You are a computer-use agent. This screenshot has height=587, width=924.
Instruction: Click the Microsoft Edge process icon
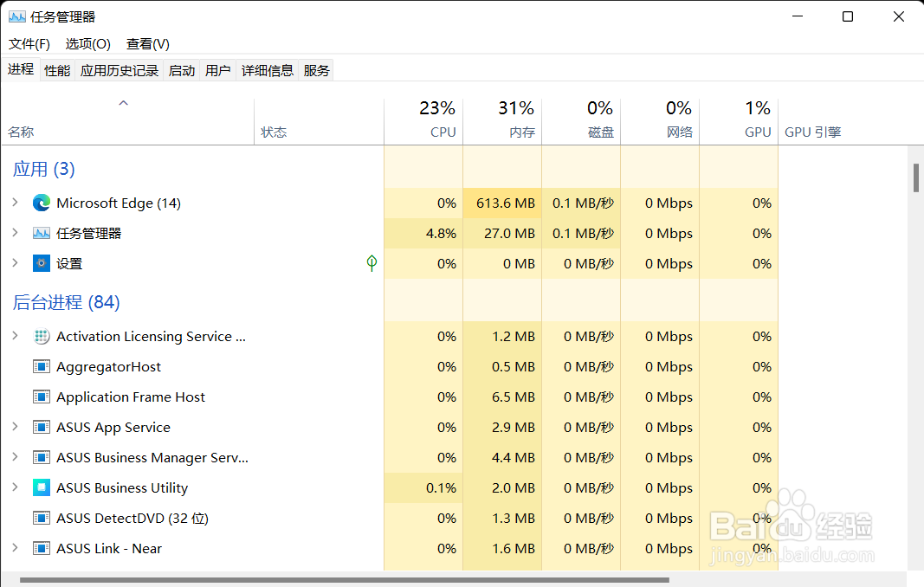point(42,203)
